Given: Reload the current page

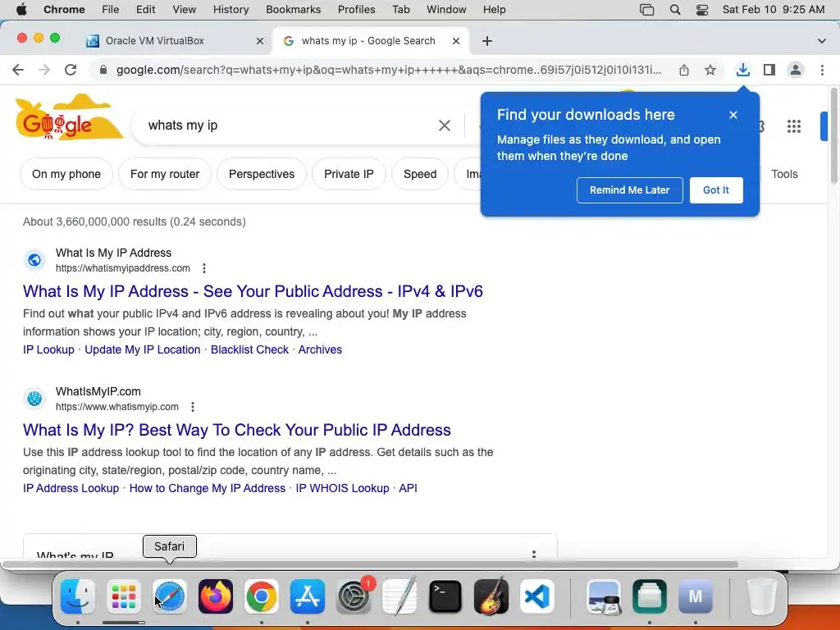Looking at the screenshot, I should coord(71,70).
